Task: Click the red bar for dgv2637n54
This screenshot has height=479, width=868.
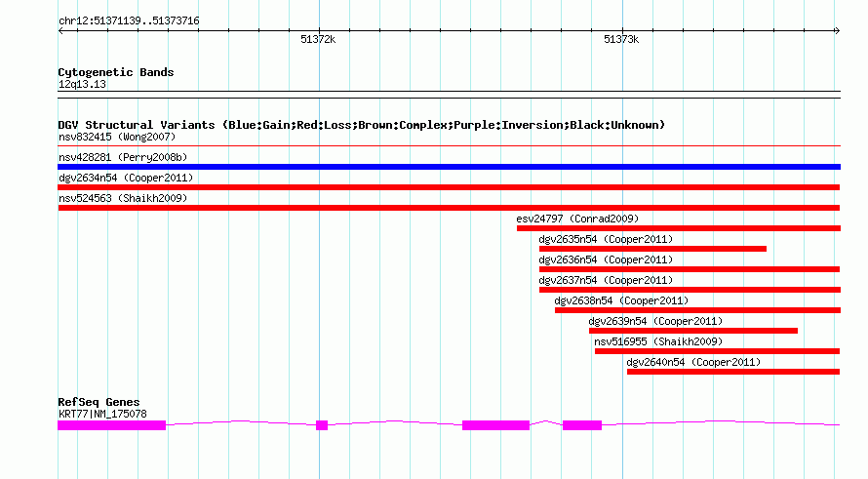Action: (x=690, y=290)
